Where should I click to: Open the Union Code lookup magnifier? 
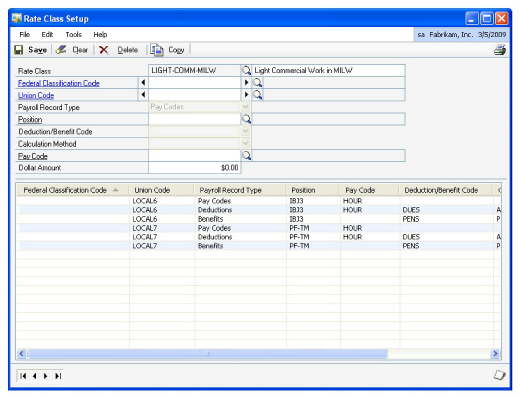pyautogui.click(x=257, y=95)
